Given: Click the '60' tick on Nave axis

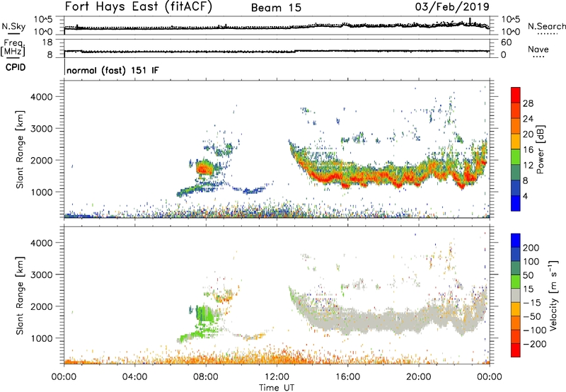Looking at the screenshot, I should [507, 42].
